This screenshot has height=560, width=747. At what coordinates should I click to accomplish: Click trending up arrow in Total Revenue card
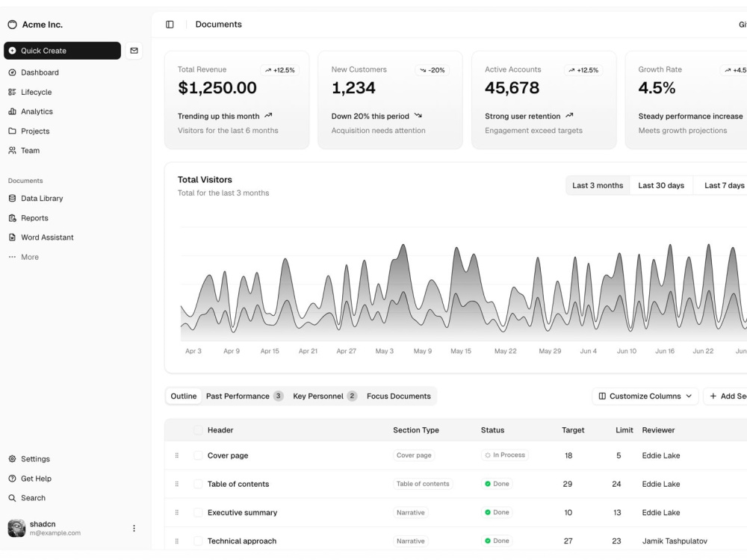click(x=268, y=115)
